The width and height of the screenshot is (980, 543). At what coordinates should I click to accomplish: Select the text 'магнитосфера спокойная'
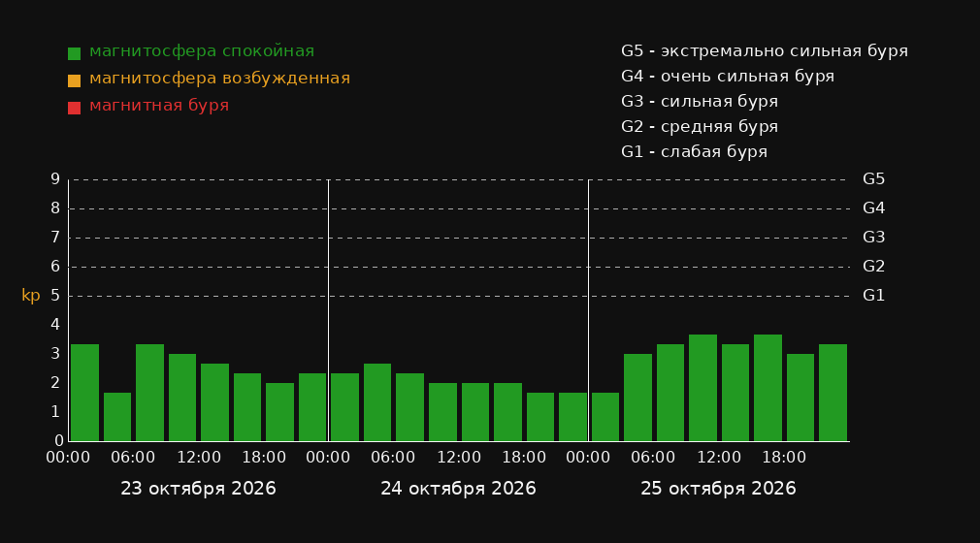(202, 51)
